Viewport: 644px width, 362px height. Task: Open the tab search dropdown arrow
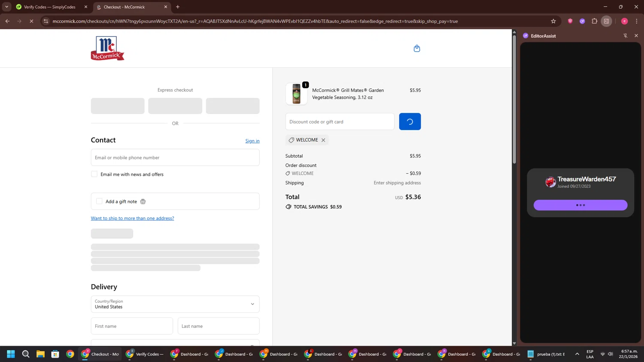click(6, 7)
